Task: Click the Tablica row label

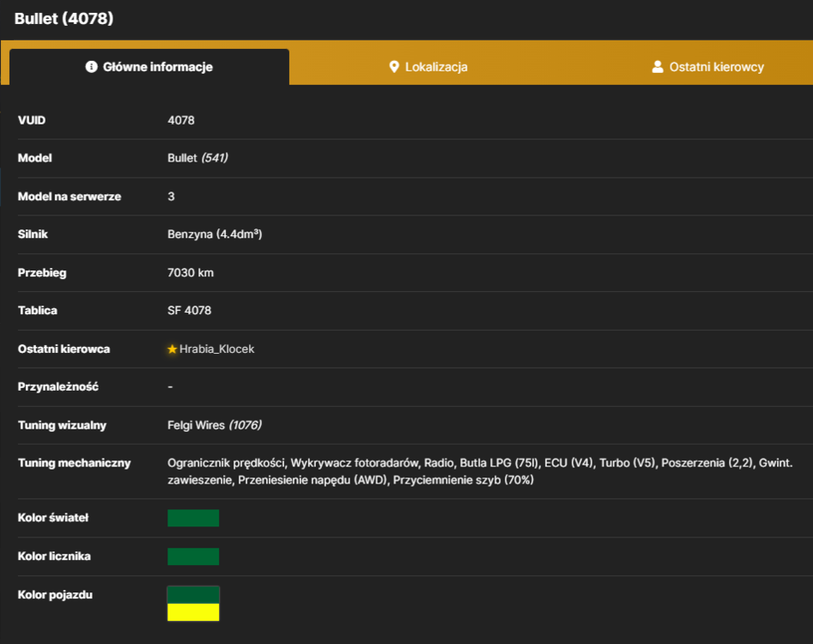Action: [x=37, y=311]
